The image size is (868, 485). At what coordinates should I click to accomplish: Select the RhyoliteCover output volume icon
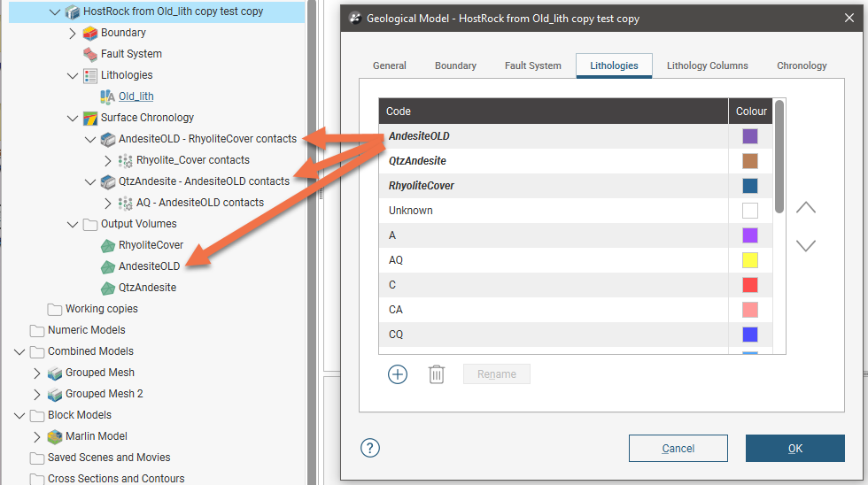pyautogui.click(x=107, y=245)
